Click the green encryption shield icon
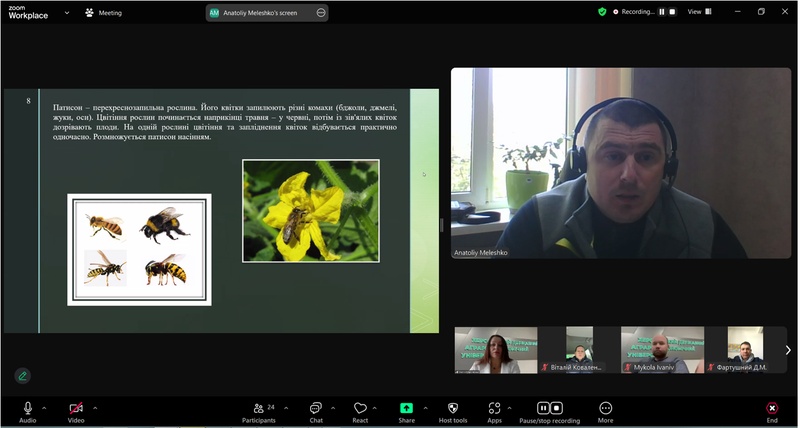 pyautogui.click(x=602, y=12)
